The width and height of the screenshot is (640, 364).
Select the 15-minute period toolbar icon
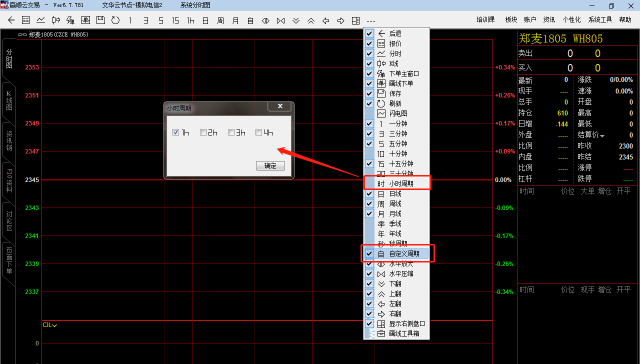[175, 20]
